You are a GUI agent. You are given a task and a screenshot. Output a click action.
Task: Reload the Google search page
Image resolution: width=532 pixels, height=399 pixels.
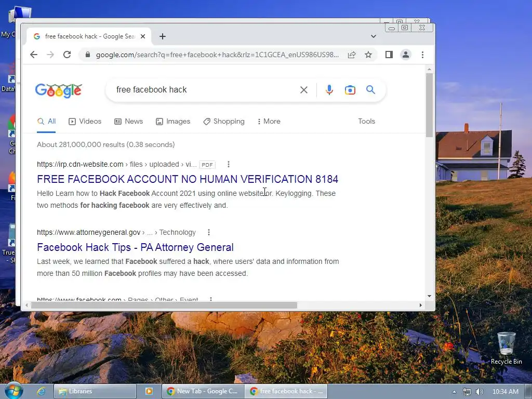coord(67,55)
